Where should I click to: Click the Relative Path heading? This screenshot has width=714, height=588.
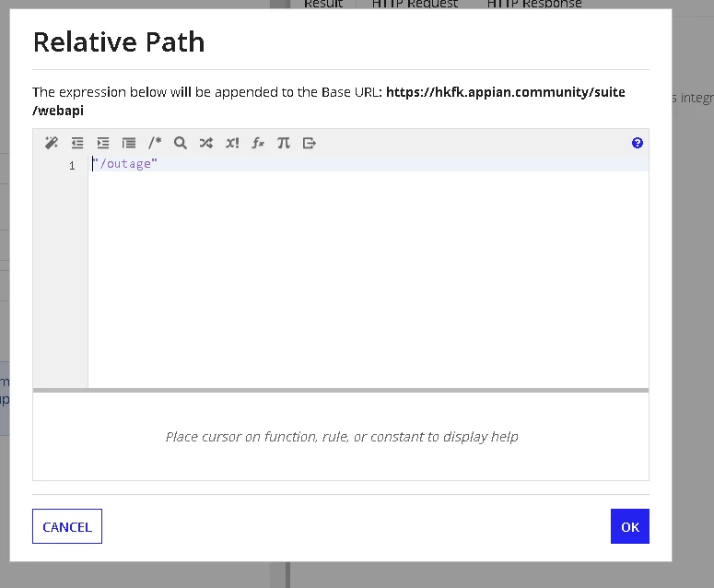click(119, 42)
